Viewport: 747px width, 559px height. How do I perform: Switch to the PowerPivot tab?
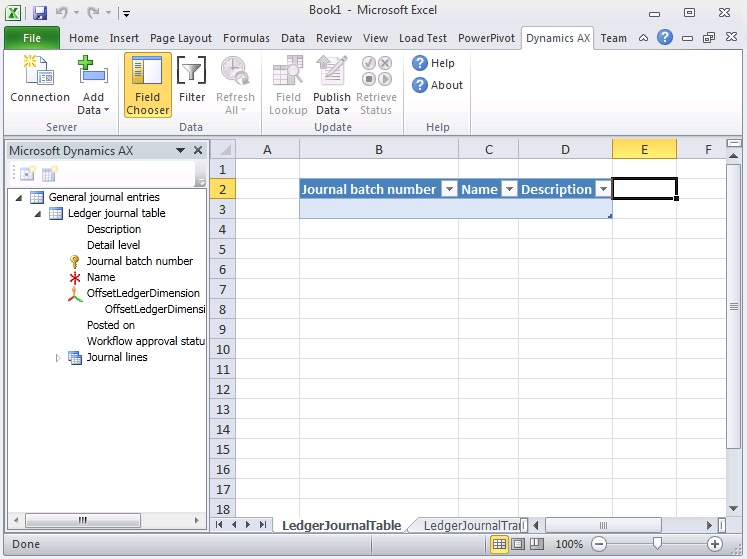pyautogui.click(x=486, y=38)
